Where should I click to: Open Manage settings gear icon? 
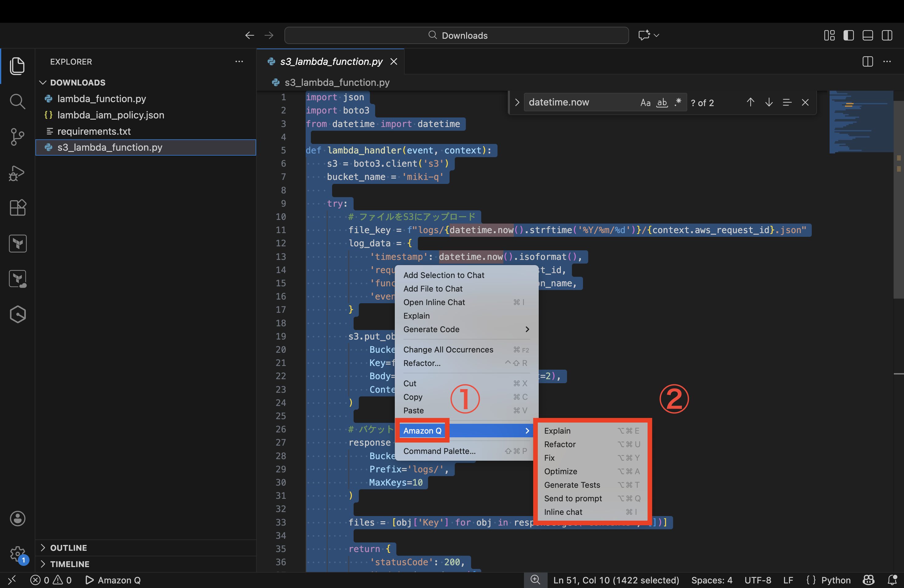[17, 554]
